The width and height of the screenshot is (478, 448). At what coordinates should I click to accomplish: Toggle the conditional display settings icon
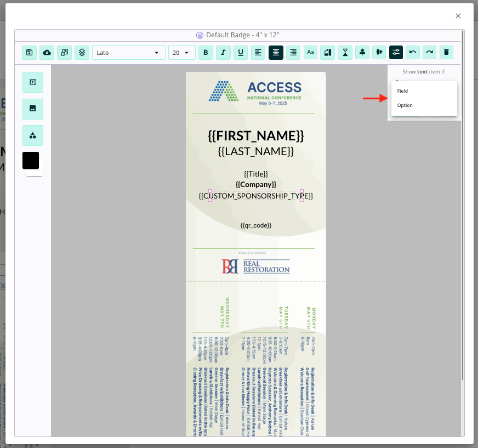(x=396, y=53)
